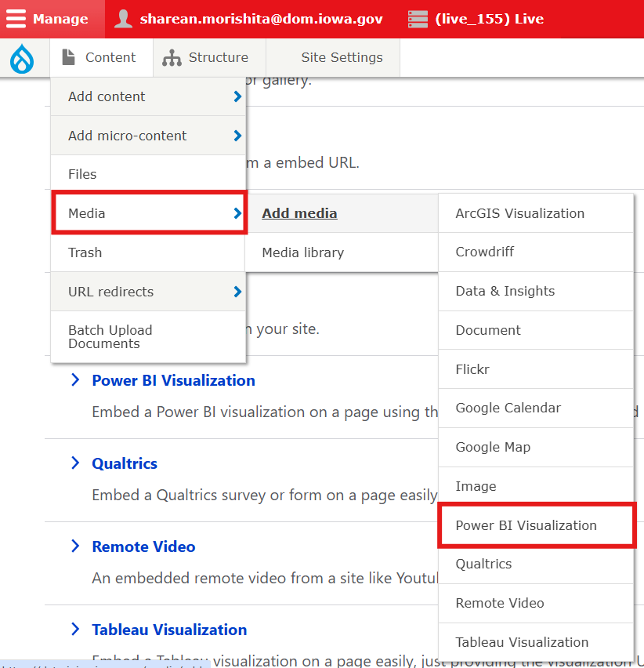Screen dimensions: 644x668
Task: Choose Google Calendar media type
Action: tap(536, 408)
